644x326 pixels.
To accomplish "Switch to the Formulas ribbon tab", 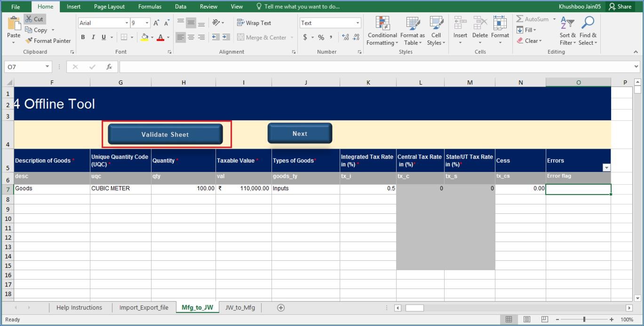I will (150, 7).
